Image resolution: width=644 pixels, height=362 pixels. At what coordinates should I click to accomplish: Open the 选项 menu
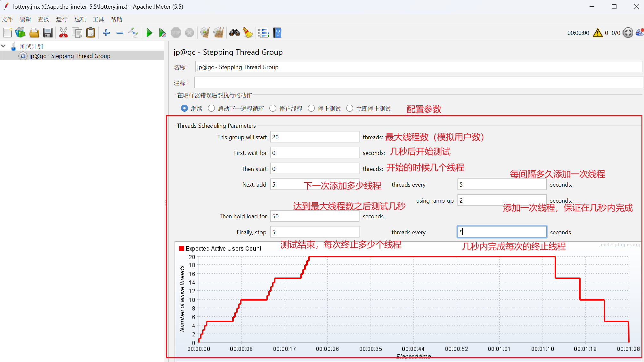(80, 20)
